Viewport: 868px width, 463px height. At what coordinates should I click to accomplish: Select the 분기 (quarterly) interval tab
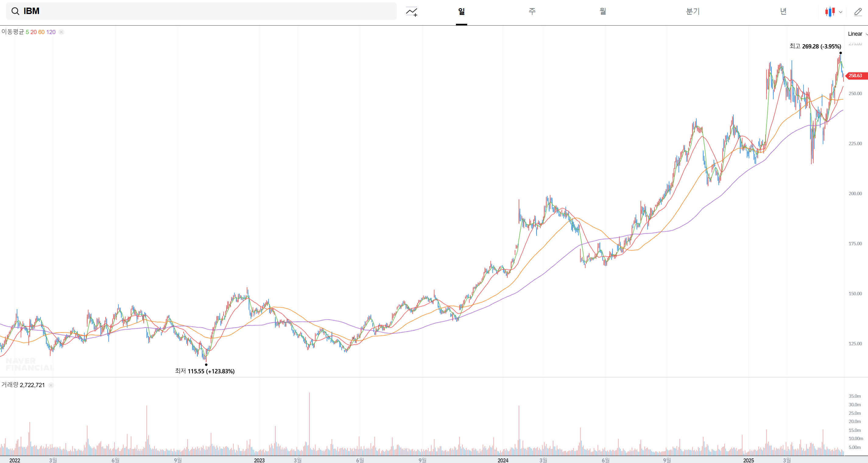tap(693, 12)
